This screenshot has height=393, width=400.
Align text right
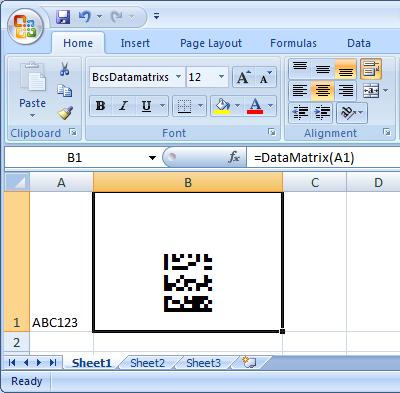346,91
